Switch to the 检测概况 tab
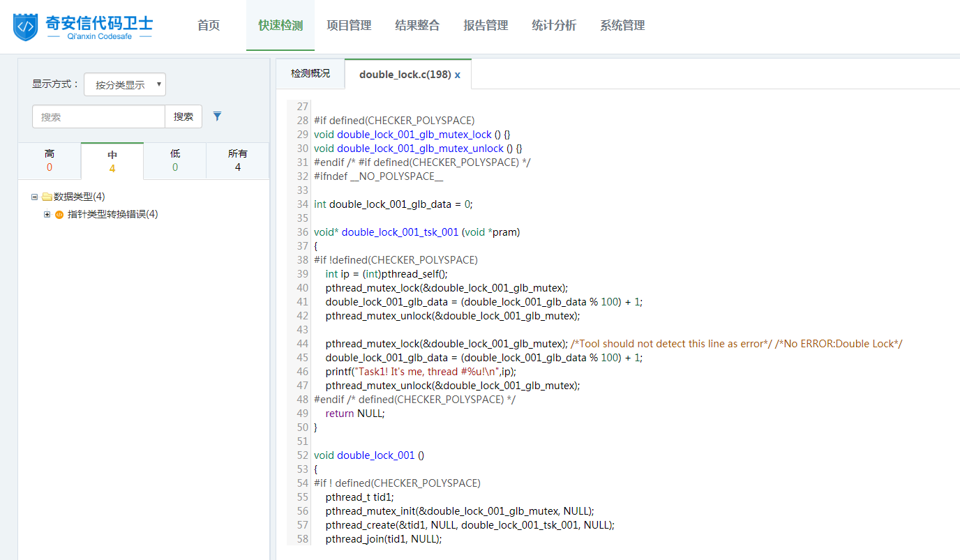960x560 pixels. (310, 74)
